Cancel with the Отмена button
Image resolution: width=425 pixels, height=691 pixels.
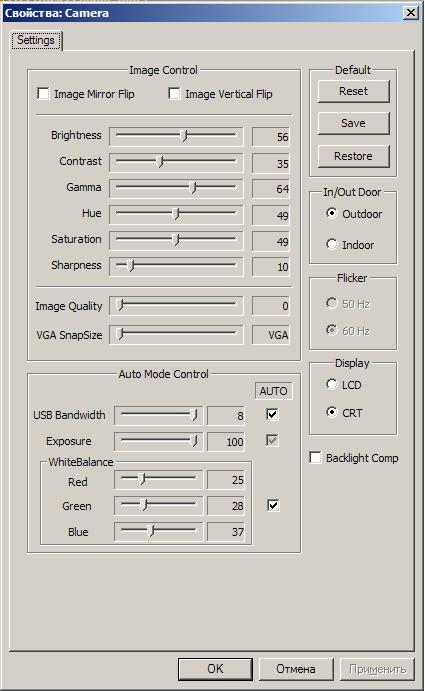pos(296,669)
